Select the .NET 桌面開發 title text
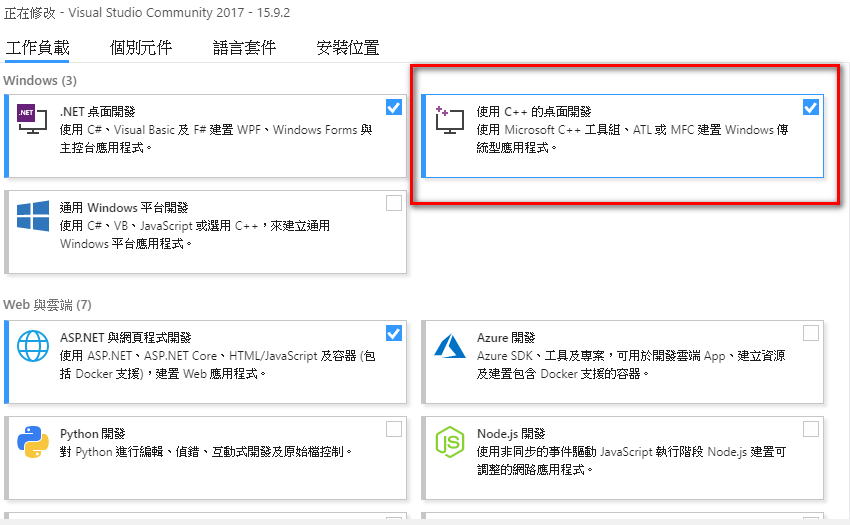 (98, 112)
